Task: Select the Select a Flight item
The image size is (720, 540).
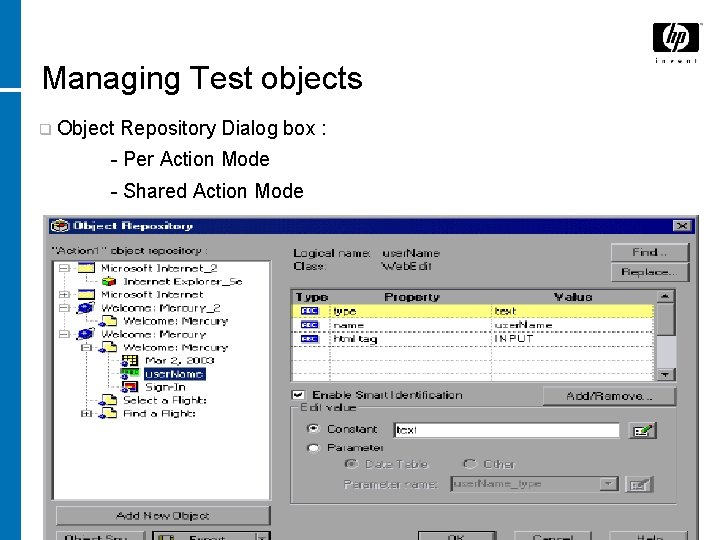Action: [x=165, y=400]
